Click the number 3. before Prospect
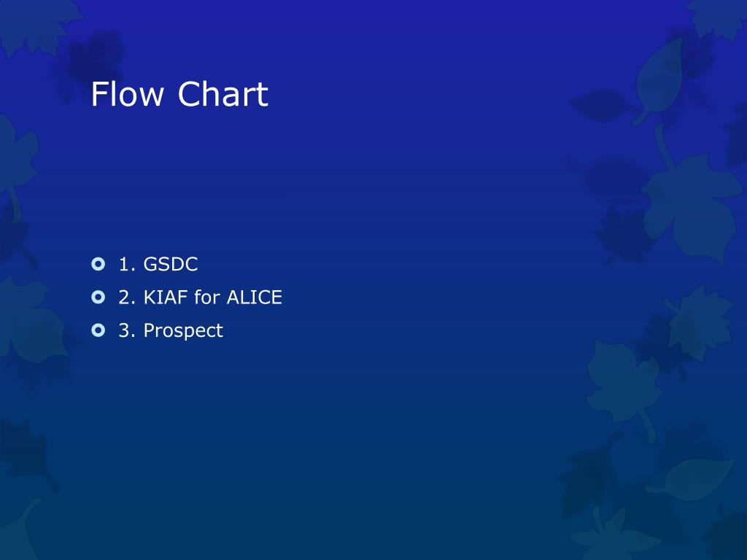The height and width of the screenshot is (560, 747). point(127,330)
